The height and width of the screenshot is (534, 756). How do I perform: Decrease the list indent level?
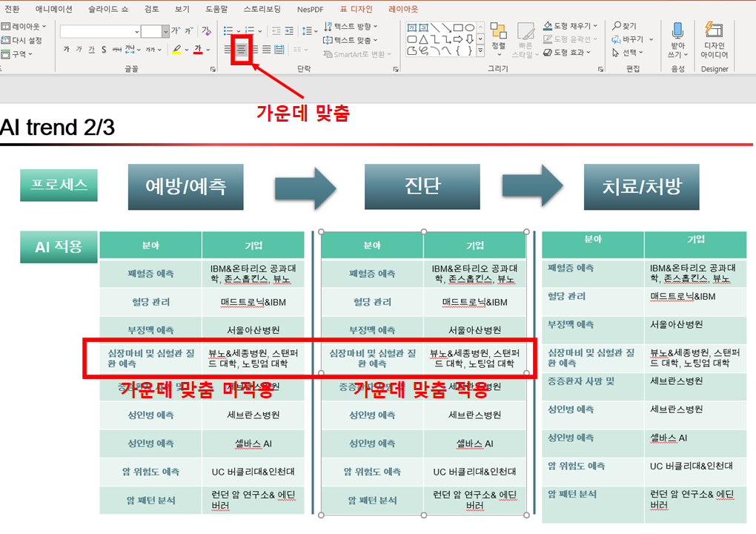pos(276,31)
